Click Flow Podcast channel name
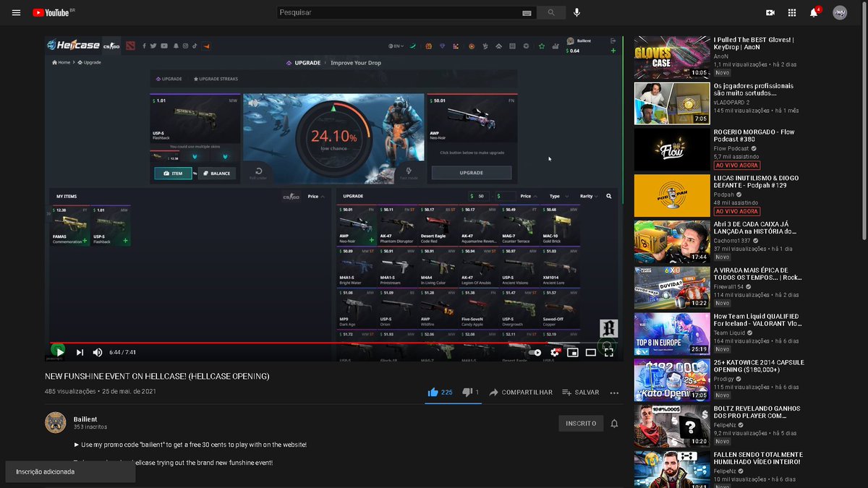The image size is (868, 488). coord(733,148)
